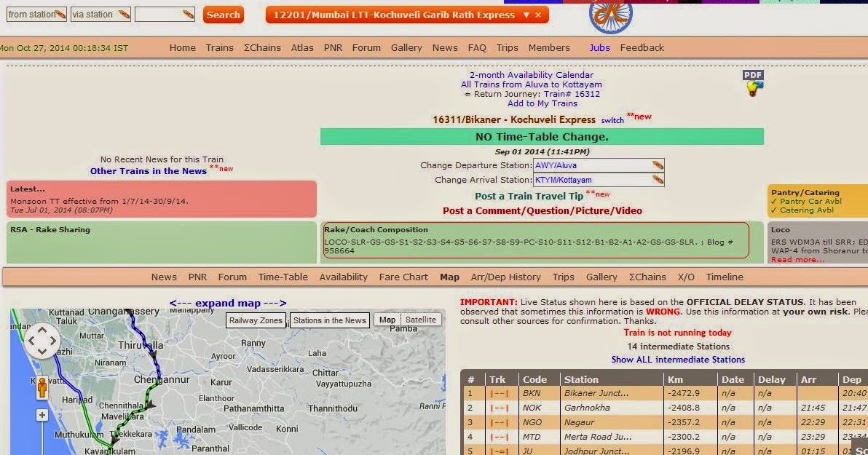Click the lightbulb tip icon below PDF
Viewport: 868px width, 455px height.
click(x=754, y=89)
